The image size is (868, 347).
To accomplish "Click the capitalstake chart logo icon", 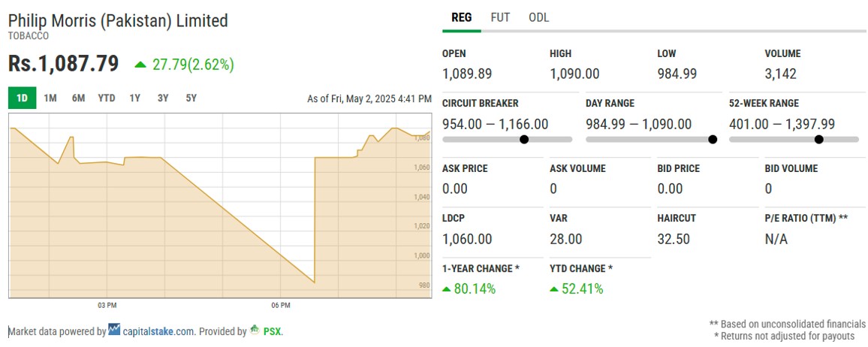I will [114, 329].
